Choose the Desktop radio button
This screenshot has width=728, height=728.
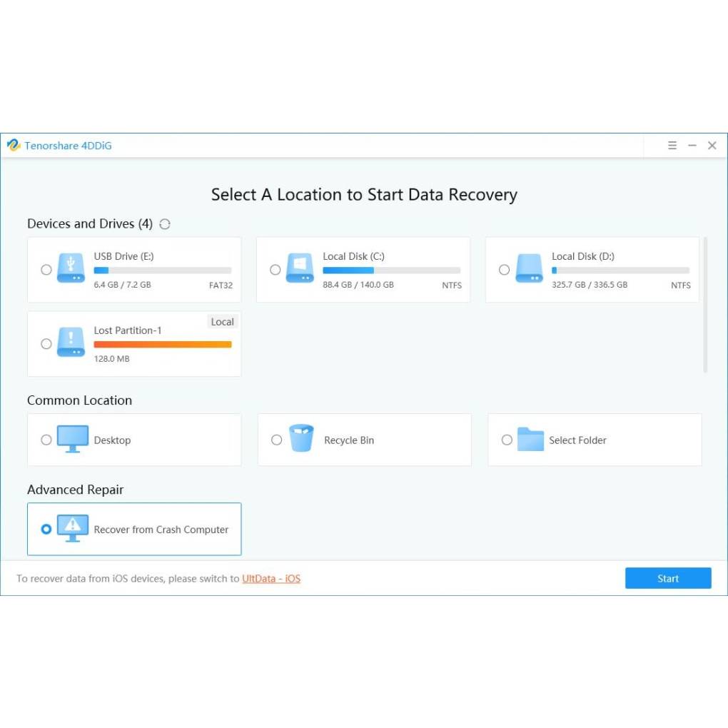tap(46, 440)
